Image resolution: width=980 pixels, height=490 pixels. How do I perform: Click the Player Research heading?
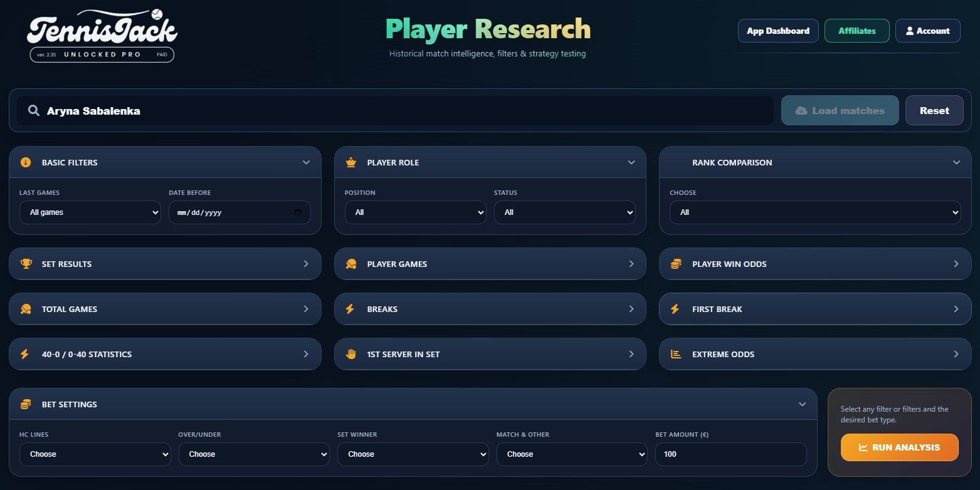(x=488, y=29)
